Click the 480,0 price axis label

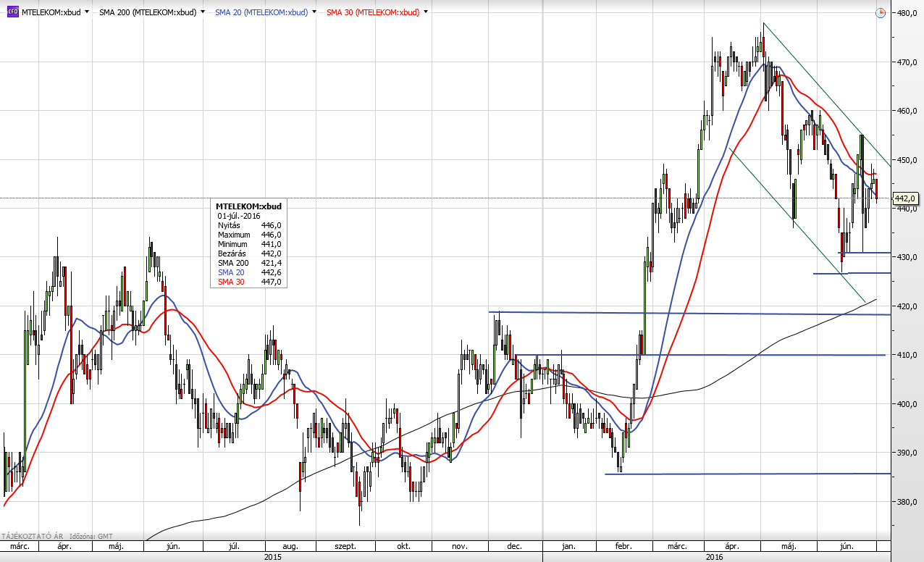908,13
